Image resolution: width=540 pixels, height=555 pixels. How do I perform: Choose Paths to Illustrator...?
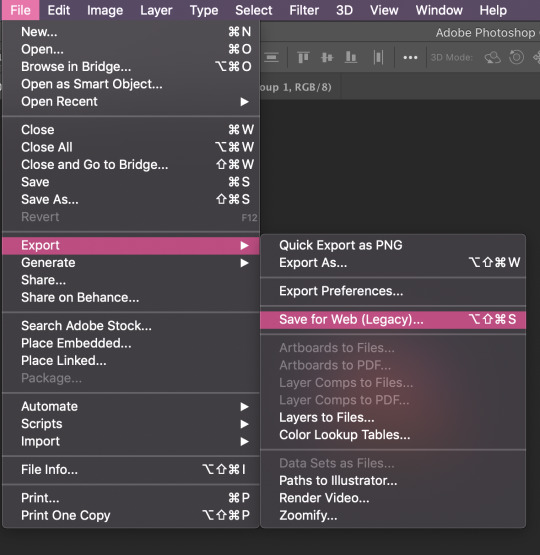[393, 481]
